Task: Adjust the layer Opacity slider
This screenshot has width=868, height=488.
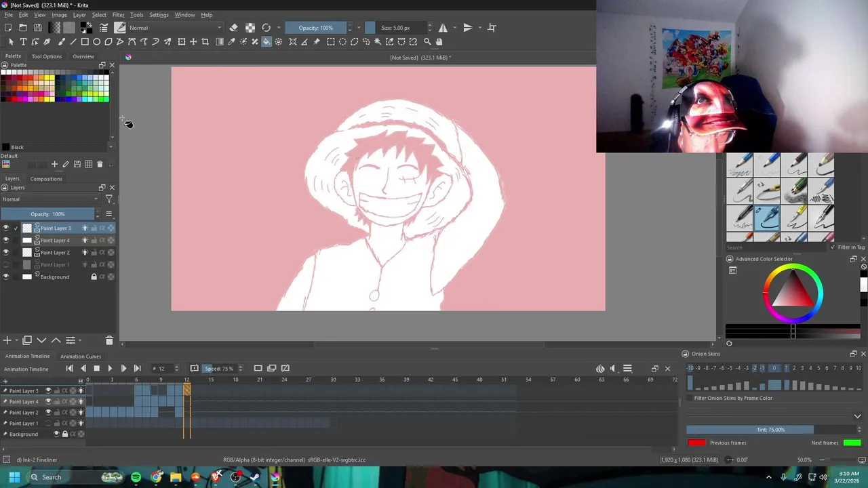Action: [48, 214]
